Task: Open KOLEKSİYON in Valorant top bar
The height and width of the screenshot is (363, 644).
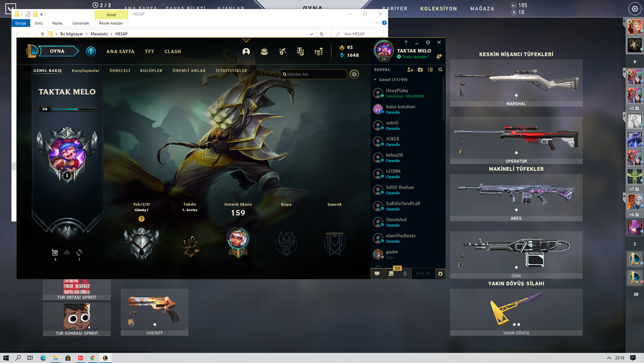Action: tap(438, 8)
